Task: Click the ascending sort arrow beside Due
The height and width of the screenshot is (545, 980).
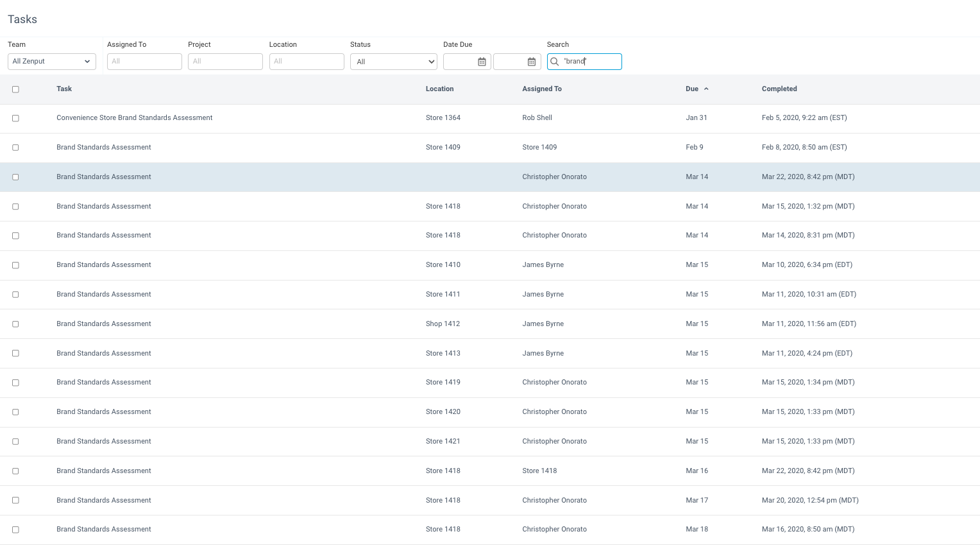Action: click(707, 88)
